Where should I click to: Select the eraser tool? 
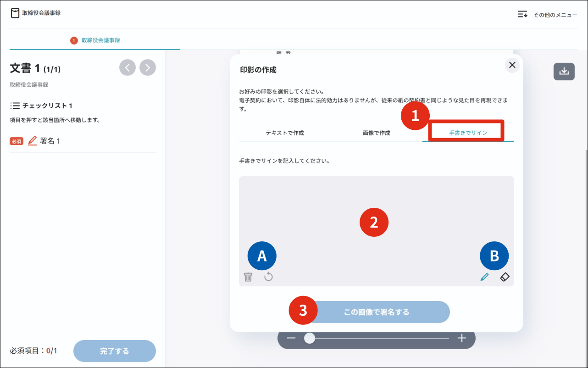505,277
